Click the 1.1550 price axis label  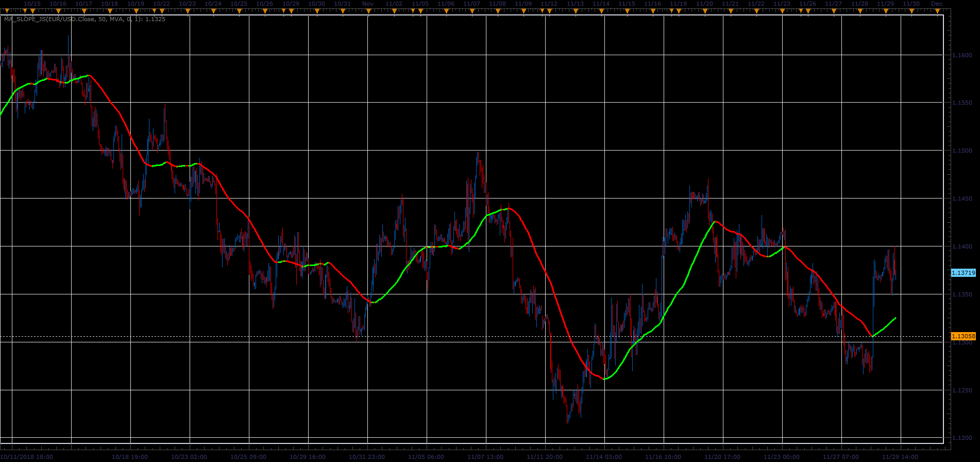(x=962, y=103)
